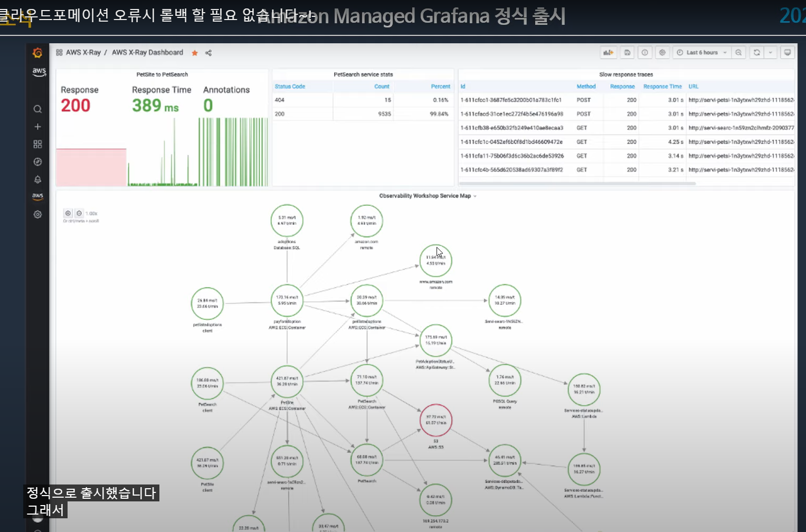
Task: Sort by the Status Code column
Action: [290, 87]
